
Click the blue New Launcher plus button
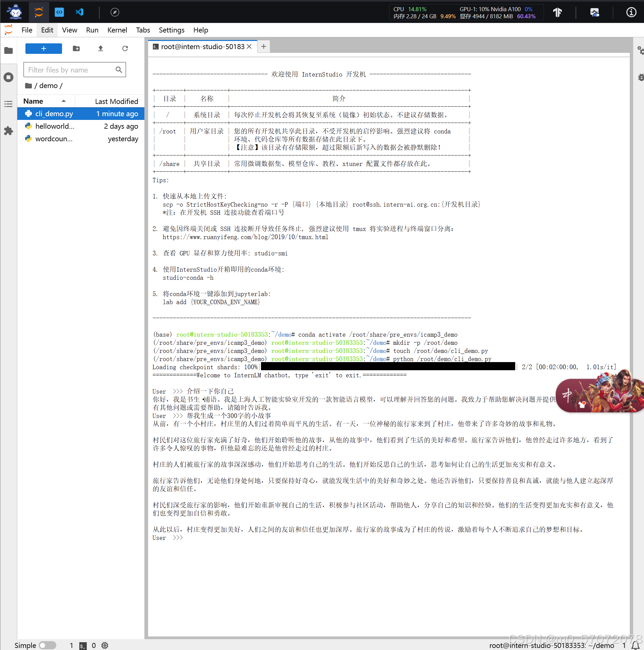click(44, 48)
